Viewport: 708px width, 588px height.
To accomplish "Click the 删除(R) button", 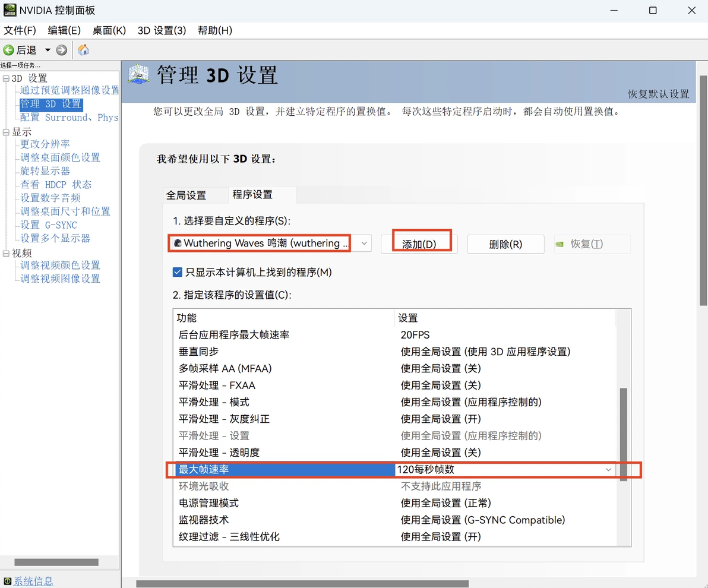I will click(x=505, y=244).
